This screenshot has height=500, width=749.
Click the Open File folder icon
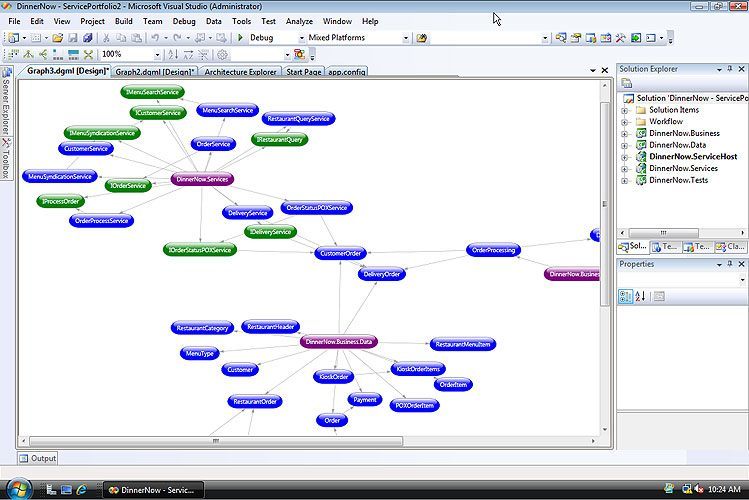58,38
